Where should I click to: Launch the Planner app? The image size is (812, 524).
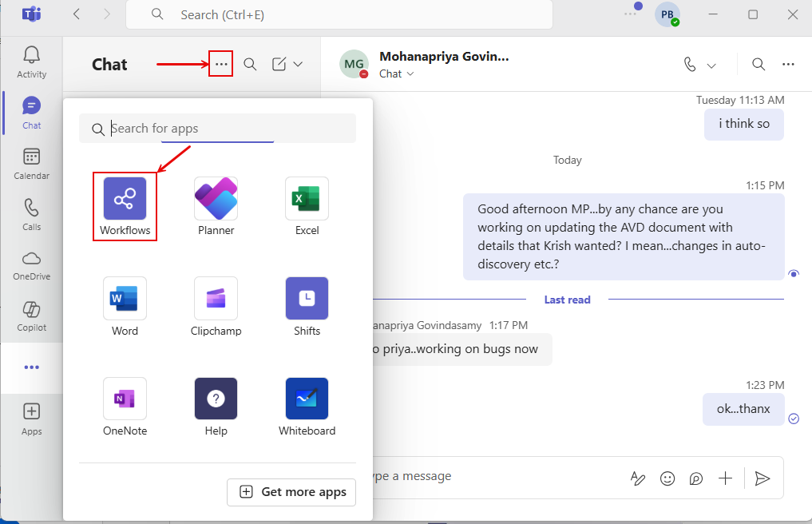click(216, 199)
